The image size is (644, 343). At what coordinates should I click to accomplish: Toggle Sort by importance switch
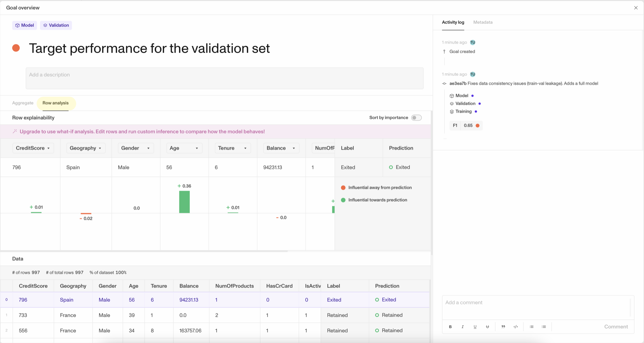(x=416, y=118)
